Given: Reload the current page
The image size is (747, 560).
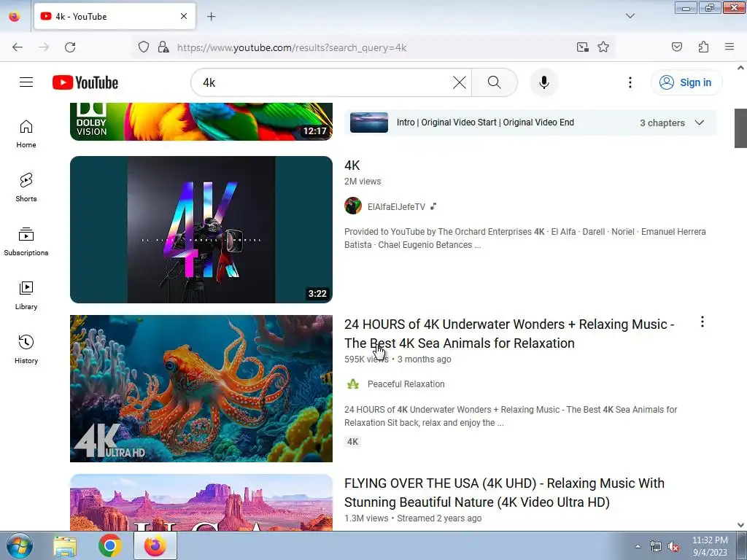Looking at the screenshot, I should pyautogui.click(x=70, y=47).
